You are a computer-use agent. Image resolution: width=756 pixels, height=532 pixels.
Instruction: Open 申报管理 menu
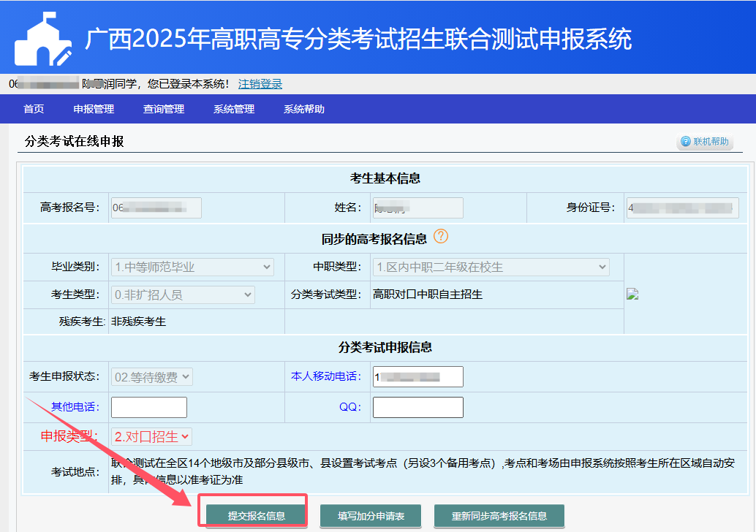pos(94,110)
